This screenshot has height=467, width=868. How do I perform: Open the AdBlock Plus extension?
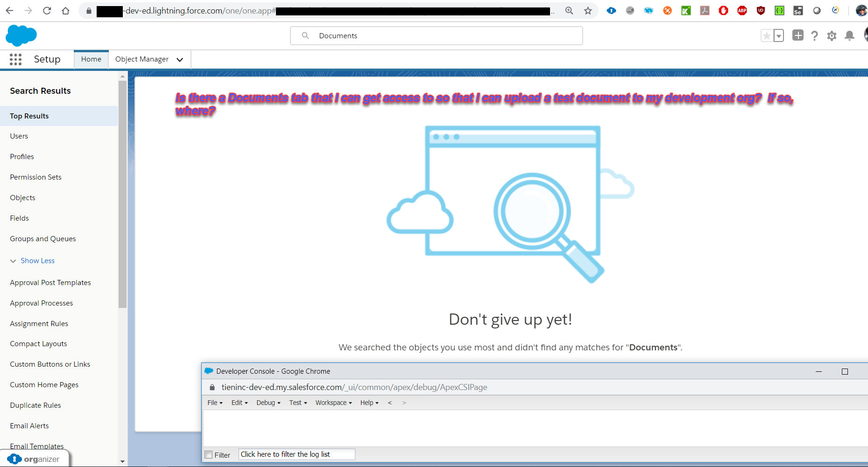coord(742,10)
